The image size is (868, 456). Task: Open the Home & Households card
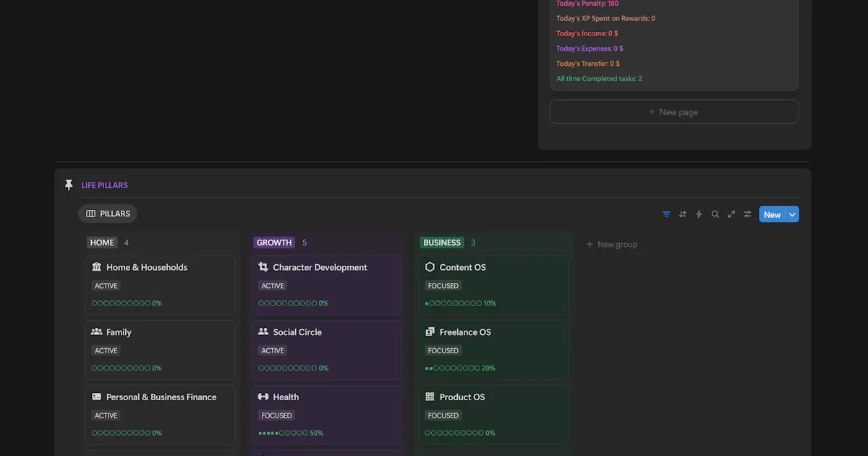(160, 285)
